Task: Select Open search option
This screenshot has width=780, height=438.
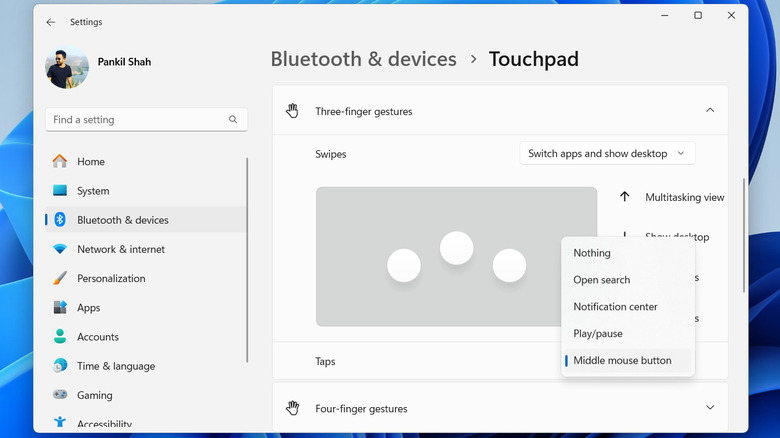Action: coord(602,280)
